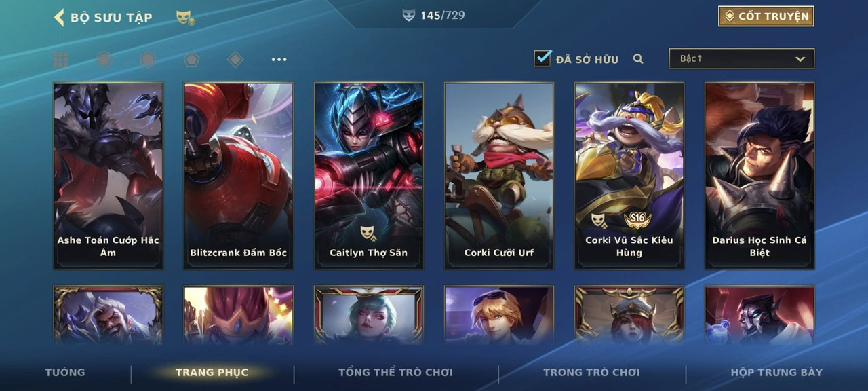Select the Ashe Toán Cướp Hắc Ám skin
This screenshot has height=391, width=868.
click(108, 176)
